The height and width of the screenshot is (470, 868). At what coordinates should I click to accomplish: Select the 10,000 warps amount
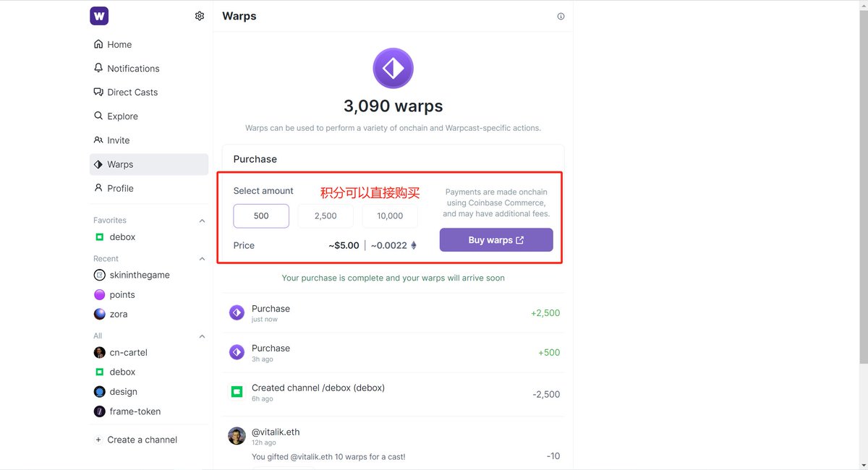pyautogui.click(x=390, y=215)
